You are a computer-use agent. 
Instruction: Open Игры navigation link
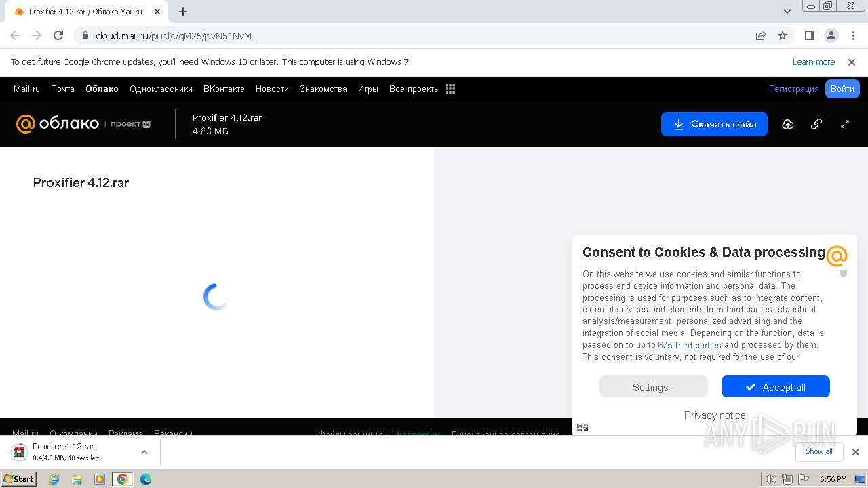368,89
